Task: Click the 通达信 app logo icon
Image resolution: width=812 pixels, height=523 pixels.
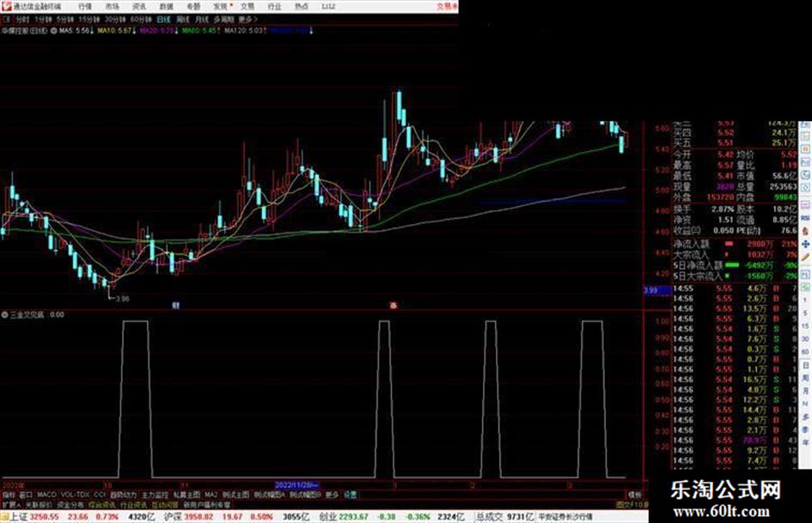Action: coord(6,6)
